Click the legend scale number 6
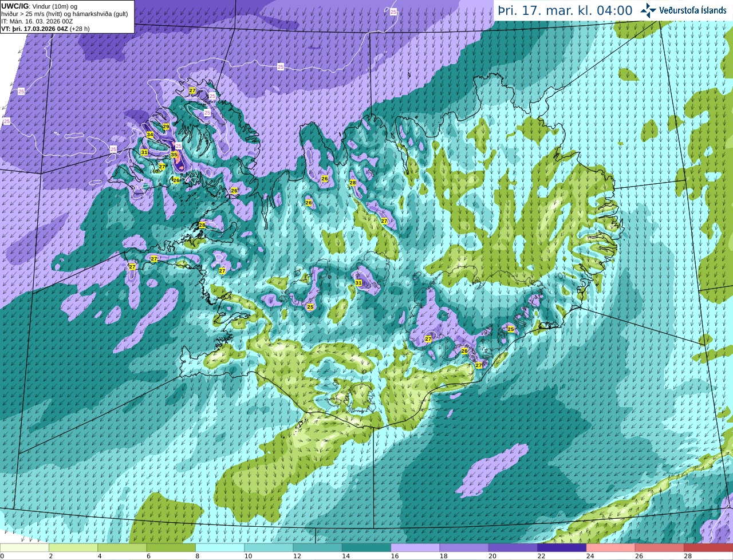The image size is (733, 560). pyautogui.click(x=148, y=556)
